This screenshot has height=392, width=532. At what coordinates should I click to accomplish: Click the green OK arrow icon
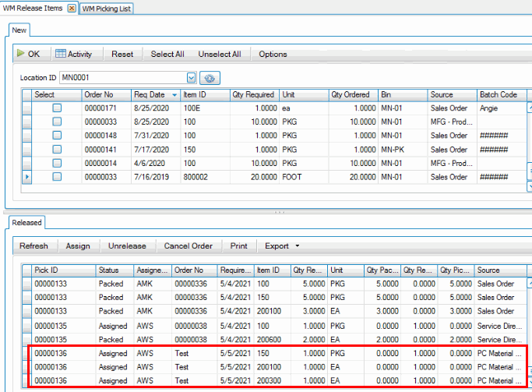pyautogui.click(x=20, y=54)
